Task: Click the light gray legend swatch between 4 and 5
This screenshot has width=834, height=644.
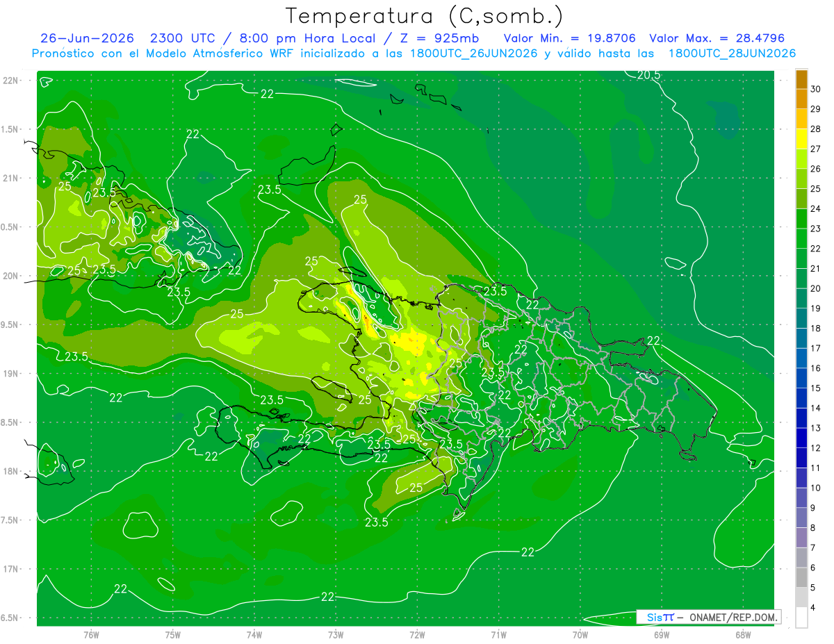Action: click(x=801, y=597)
